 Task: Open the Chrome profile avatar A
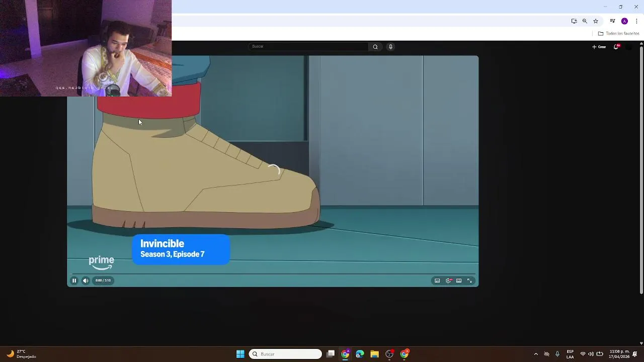pos(624,21)
